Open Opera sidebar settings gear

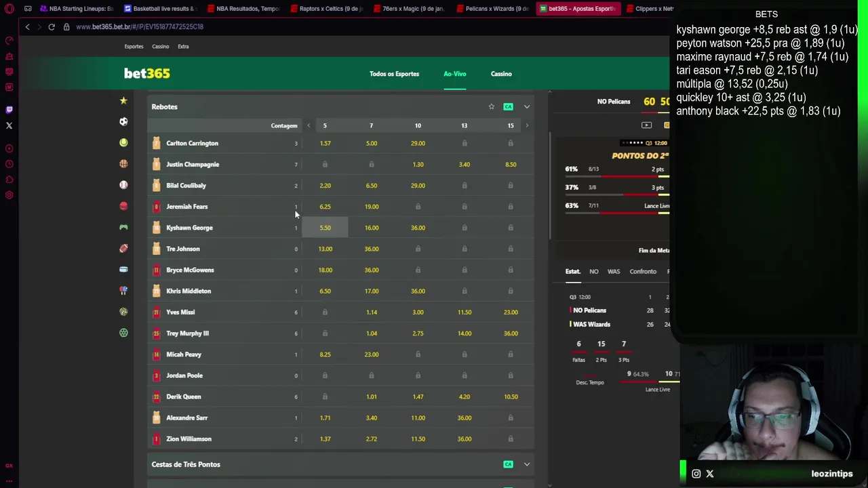pos(9,195)
